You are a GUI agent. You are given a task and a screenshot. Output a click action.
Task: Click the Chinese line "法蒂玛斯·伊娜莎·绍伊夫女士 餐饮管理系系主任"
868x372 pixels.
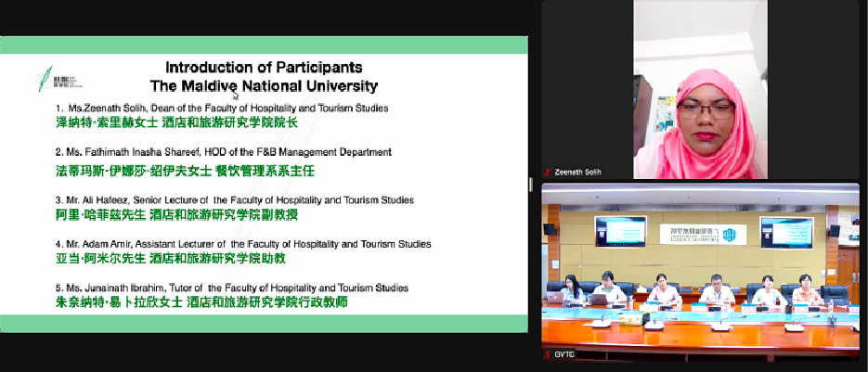click(x=185, y=171)
